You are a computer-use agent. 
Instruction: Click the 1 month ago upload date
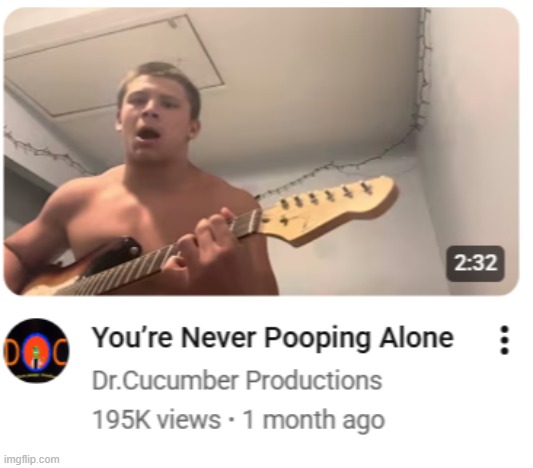click(x=314, y=420)
